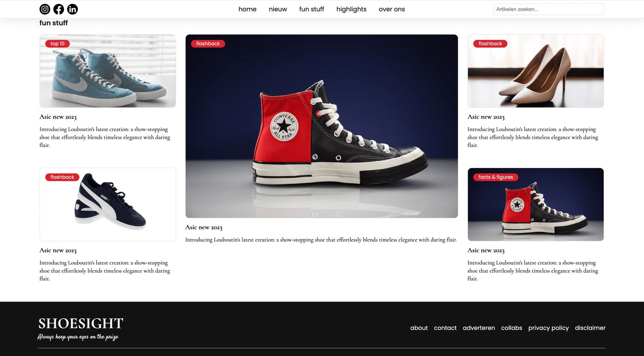Viewport: 644px width, 356px height.
Task: Click the facts & figures tag badge
Action: [496, 177]
